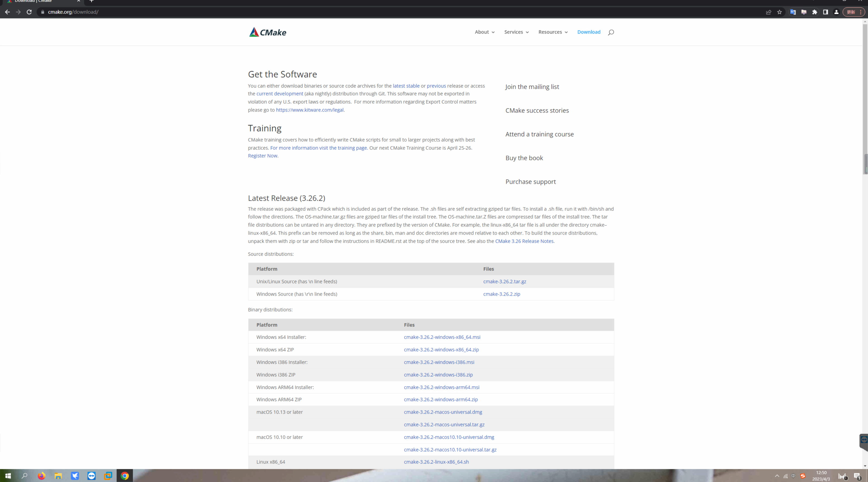Image resolution: width=868 pixels, height=482 pixels.
Task: Open 'Join the mailing list'
Action: [532, 87]
